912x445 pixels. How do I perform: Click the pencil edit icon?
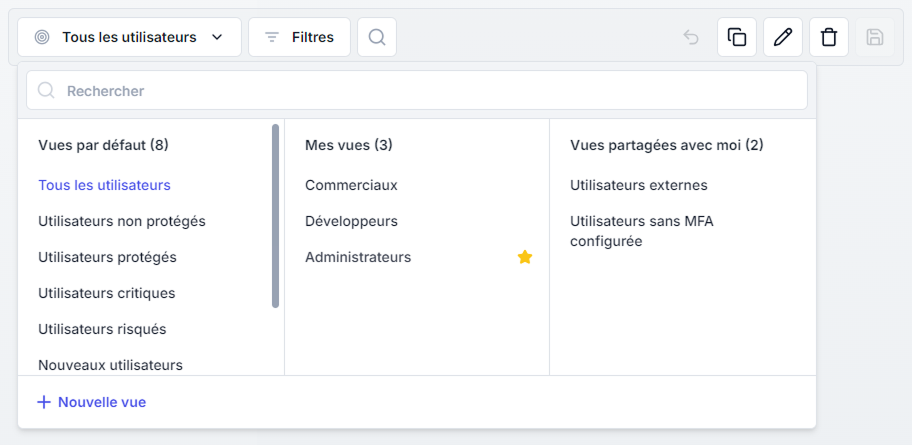click(783, 37)
